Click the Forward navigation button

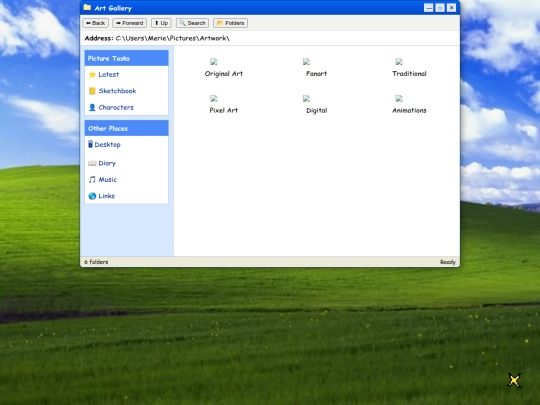pyautogui.click(x=129, y=23)
